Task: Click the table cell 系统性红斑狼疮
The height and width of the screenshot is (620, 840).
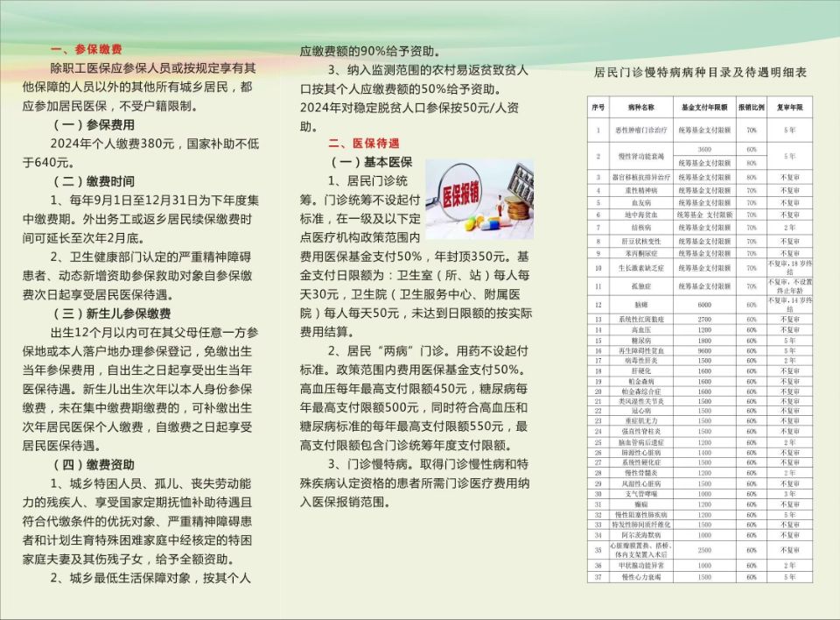Action: (641, 319)
